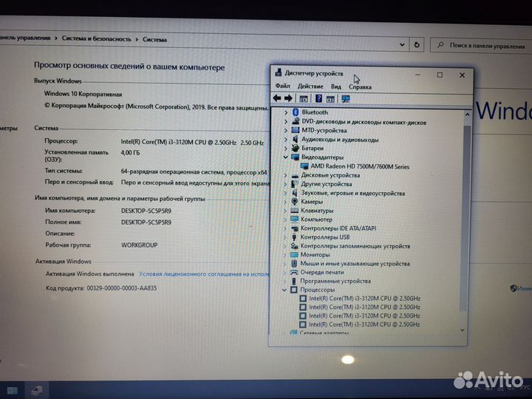Select the Очереди печати printer icon
This screenshot has height=399, width=532.
pyautogui.click(x=294, y=272)
